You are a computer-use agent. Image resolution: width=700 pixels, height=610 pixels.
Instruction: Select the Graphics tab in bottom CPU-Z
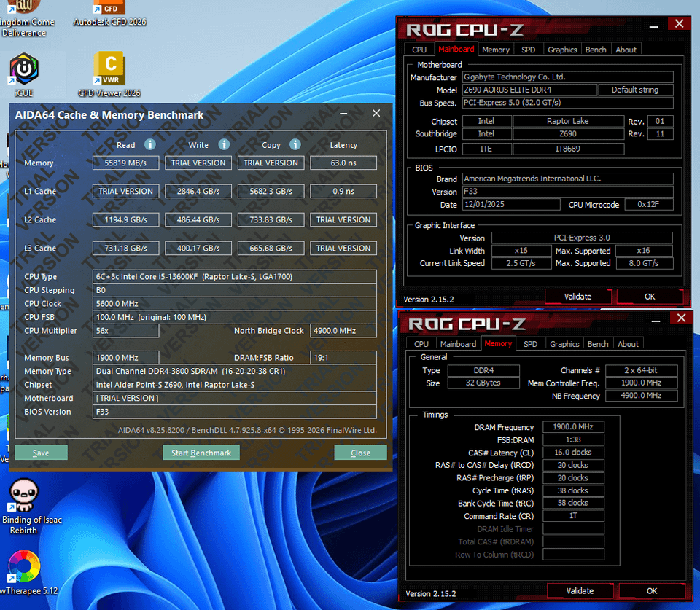pyautogui.click(x=564, y=344)
